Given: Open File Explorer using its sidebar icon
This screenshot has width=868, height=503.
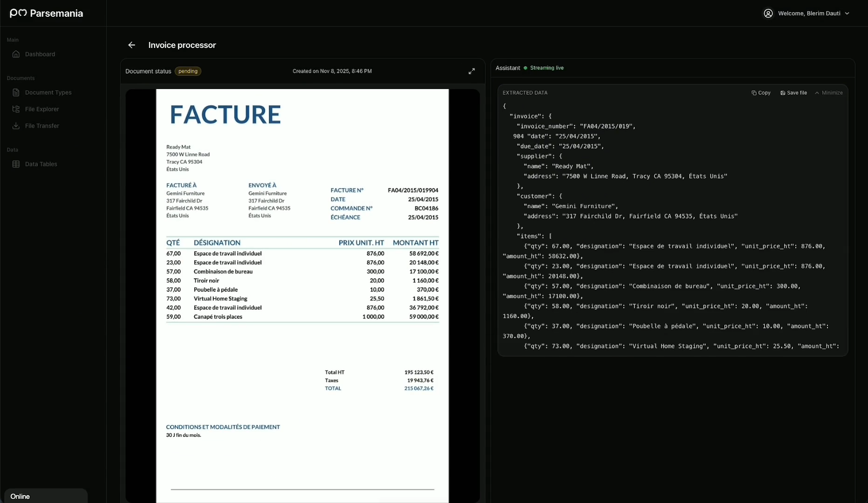Looking at the screenshot, I should click(16, 109).
